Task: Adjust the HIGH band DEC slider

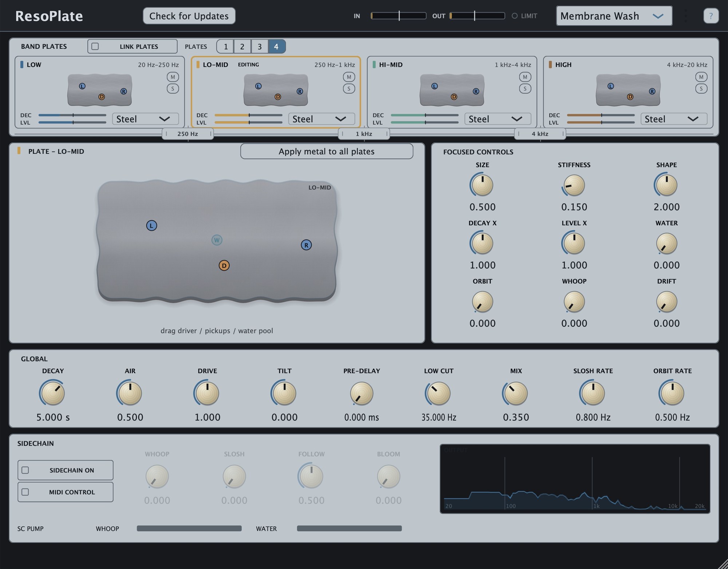Action: pyautogui.click(x=601, y=115)
